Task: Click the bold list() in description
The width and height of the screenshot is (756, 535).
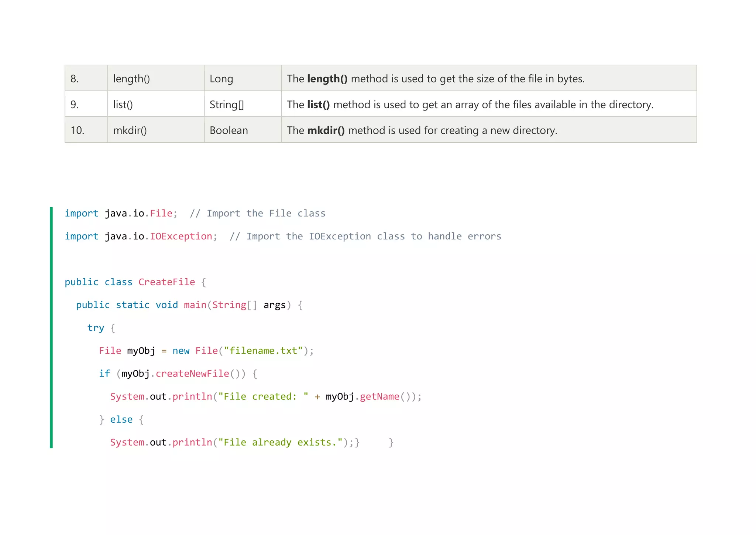Action: (318, 105)
